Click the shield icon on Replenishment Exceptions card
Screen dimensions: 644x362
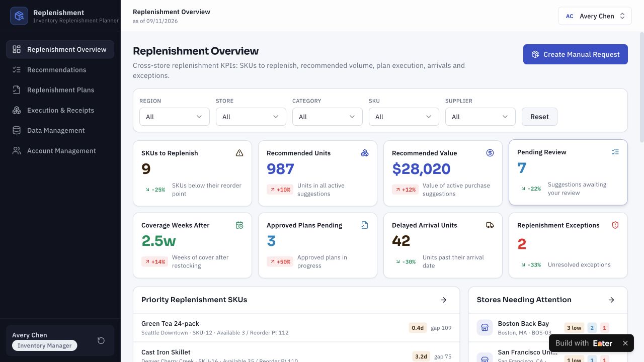pyautogui.click(x=615, y=225)
